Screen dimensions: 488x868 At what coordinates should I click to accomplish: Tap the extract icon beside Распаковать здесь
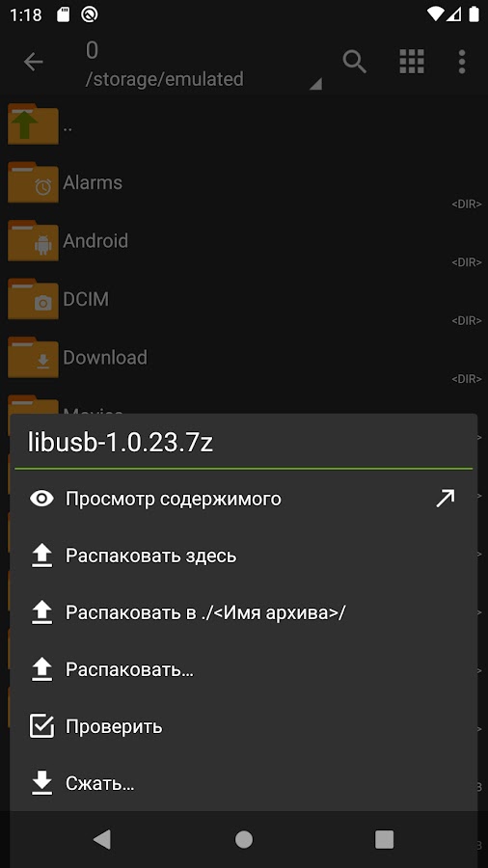pyautogui.click(x=41, y=556)
